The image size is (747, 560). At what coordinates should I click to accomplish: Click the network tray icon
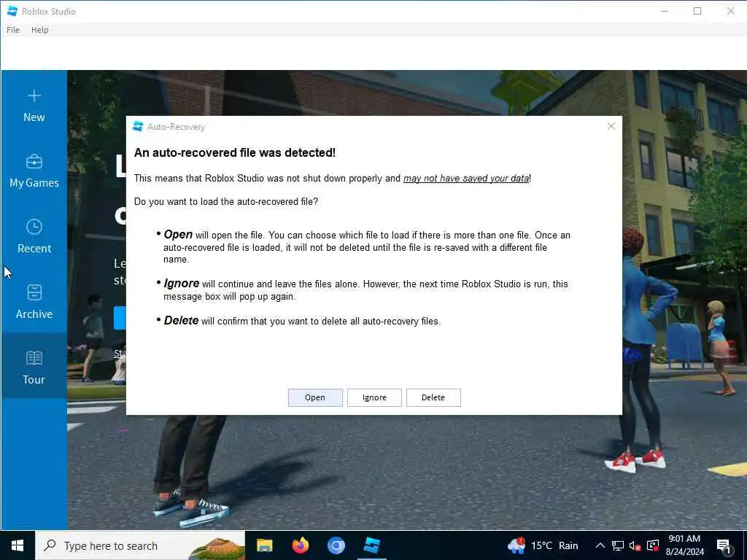[618, 545]
